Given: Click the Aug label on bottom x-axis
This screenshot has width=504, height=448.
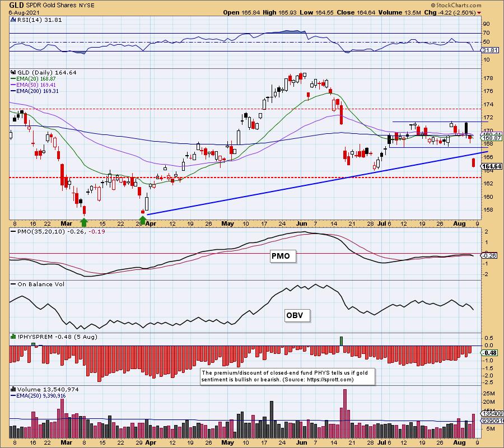Looking at the screenshot, I should click(459, 442).
